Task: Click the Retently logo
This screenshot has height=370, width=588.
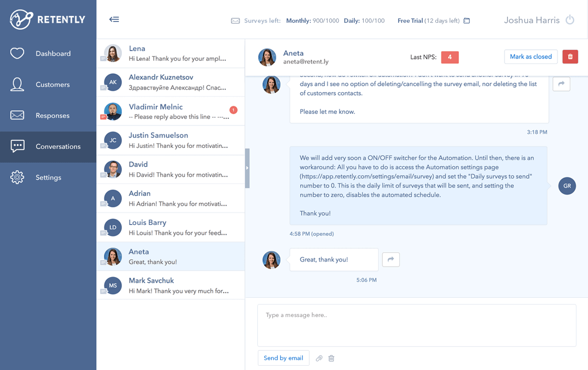Action: pyautogui.click(x=47, y=20)
